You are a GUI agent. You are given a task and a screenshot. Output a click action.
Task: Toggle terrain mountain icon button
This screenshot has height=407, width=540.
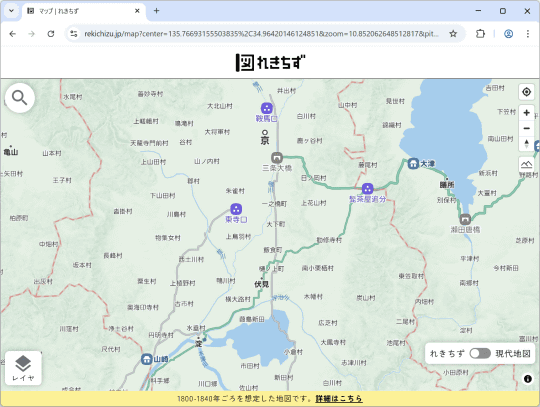pos(526,164)
